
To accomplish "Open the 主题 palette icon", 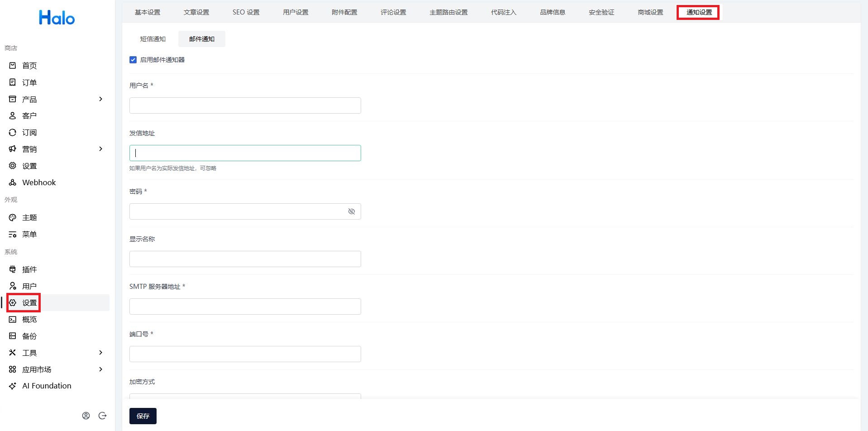I will point(13,218).
